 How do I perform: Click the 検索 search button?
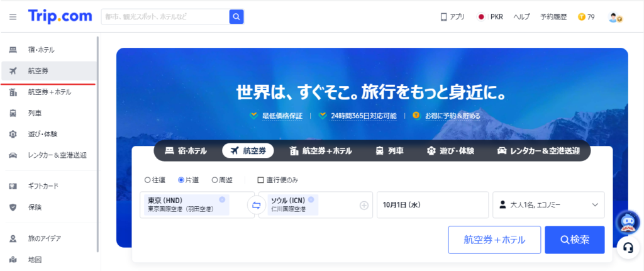click(575, 240)
